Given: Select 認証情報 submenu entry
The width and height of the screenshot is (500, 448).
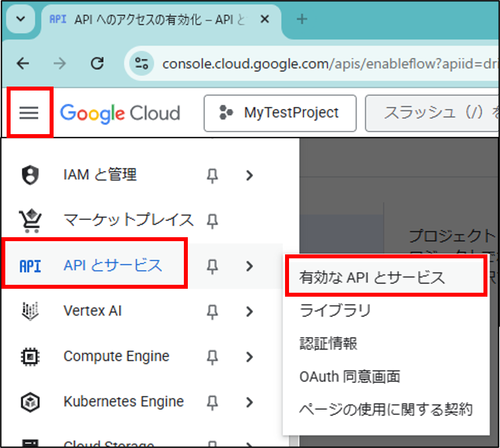Looking at the screenshot, I should coord(386,344).
